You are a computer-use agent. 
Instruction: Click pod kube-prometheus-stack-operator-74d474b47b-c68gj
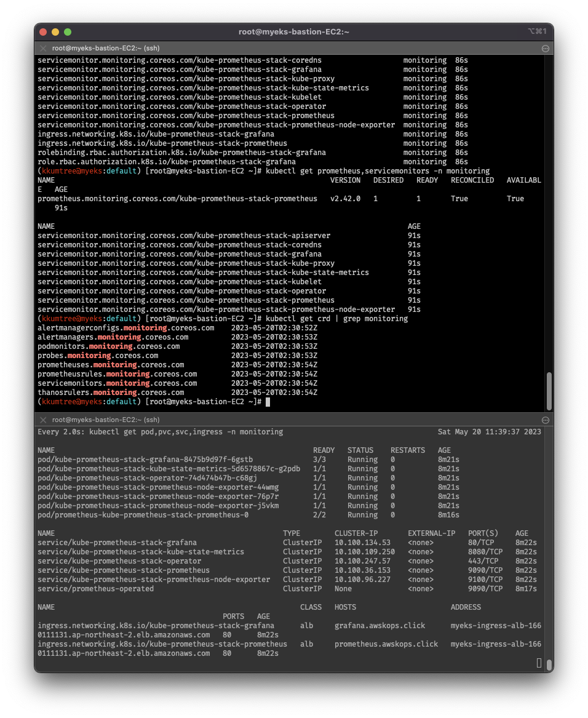point(148,478)
